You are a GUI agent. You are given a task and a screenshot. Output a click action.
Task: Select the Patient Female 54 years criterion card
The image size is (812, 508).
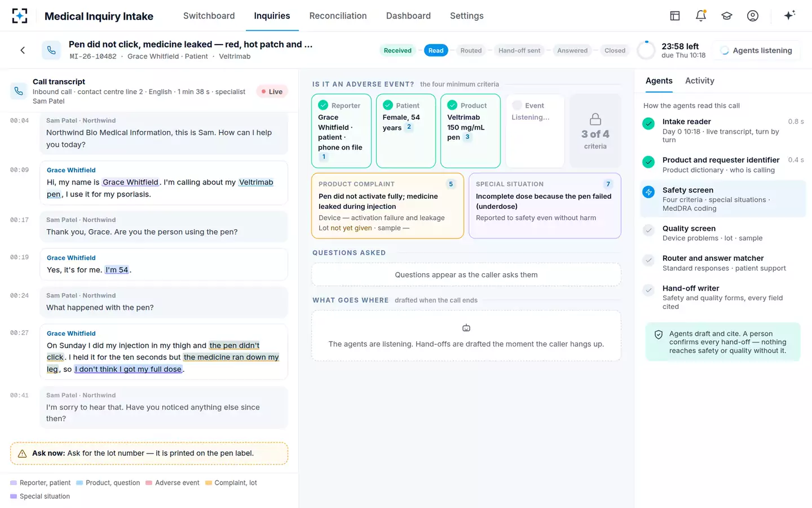[x=406, y=131]
